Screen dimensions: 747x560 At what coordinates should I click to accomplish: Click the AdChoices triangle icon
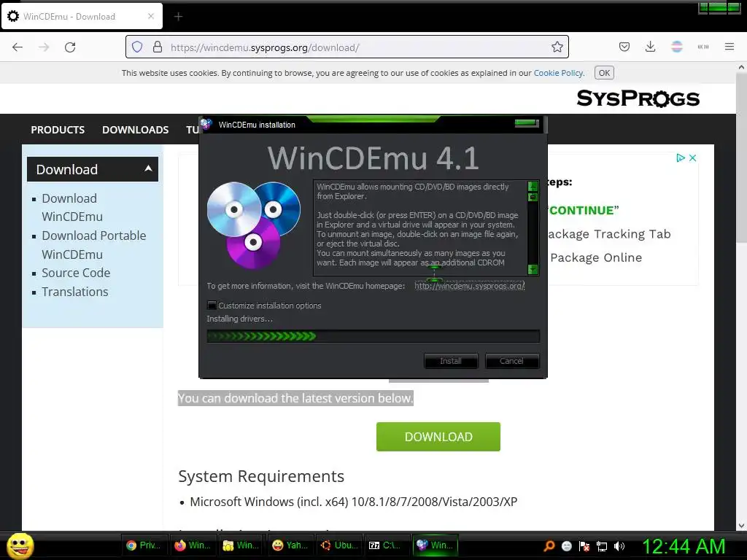(x=681, y=157)
